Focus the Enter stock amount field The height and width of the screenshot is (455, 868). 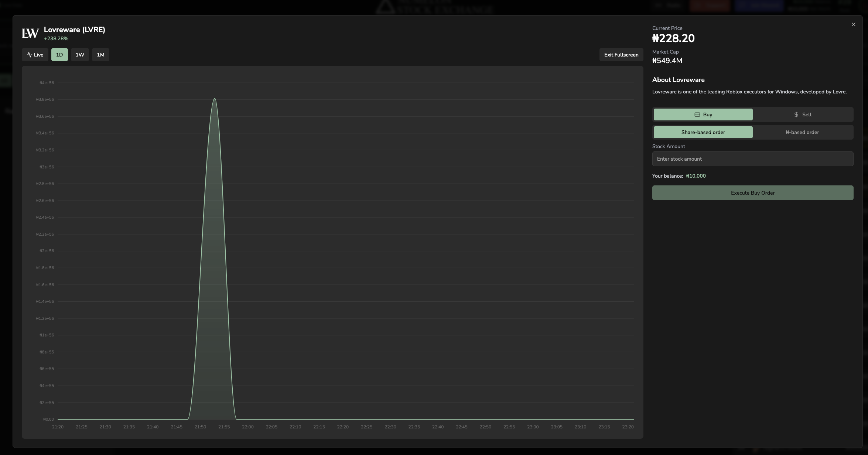pos(753,159)
